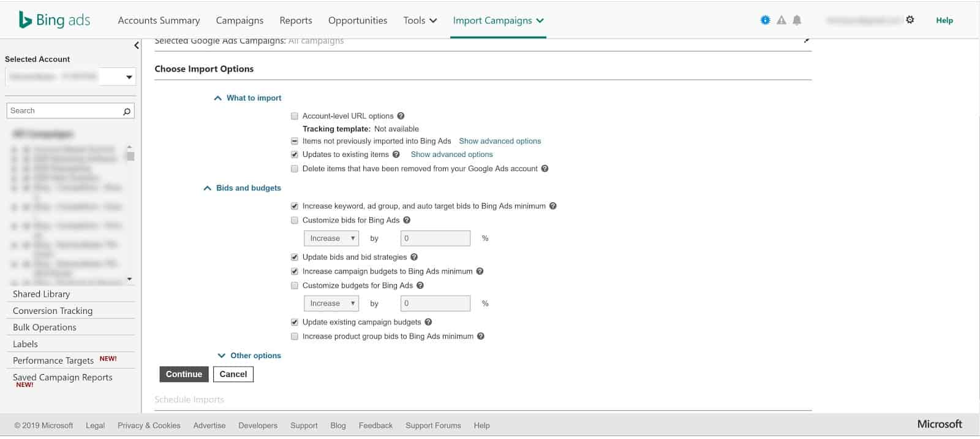Show help for Customize budgets for Bing Ads
Screen dimensions: 980x439
[420, 285]
